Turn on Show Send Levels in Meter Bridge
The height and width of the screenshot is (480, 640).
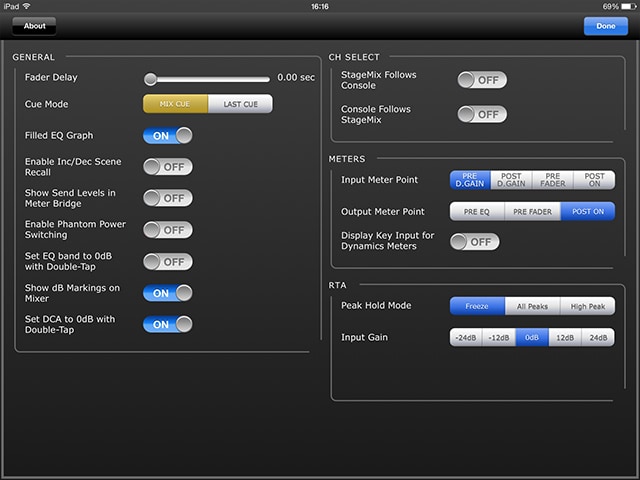(x=167, y=198)
